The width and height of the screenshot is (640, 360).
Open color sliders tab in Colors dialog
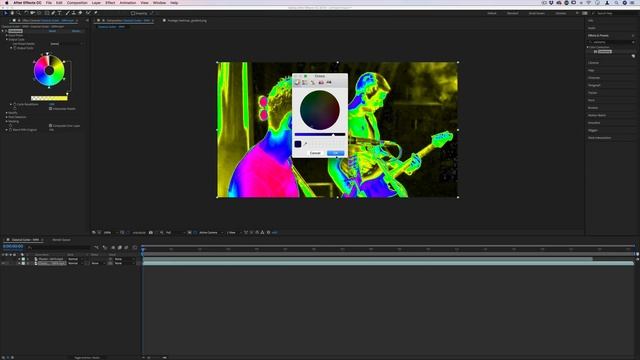pyautogui.click(x=305, y=83)
